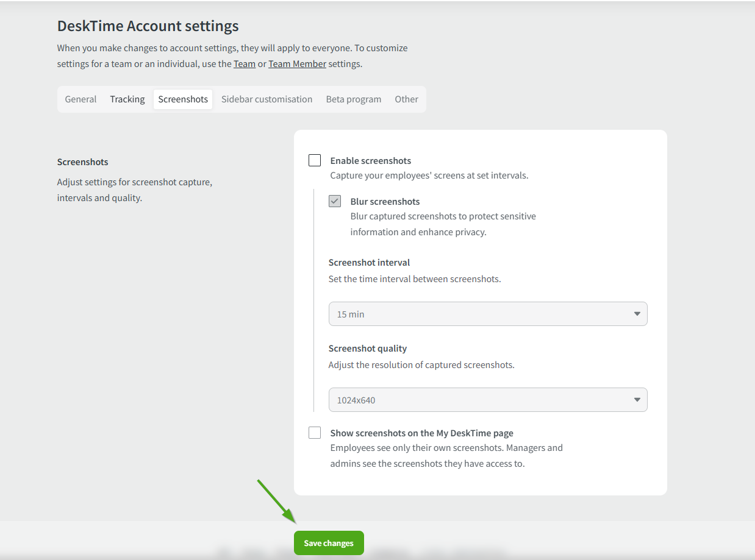Screen dimensions: 755x560
Task: Switch to the General tab
Action: [81, 99]
